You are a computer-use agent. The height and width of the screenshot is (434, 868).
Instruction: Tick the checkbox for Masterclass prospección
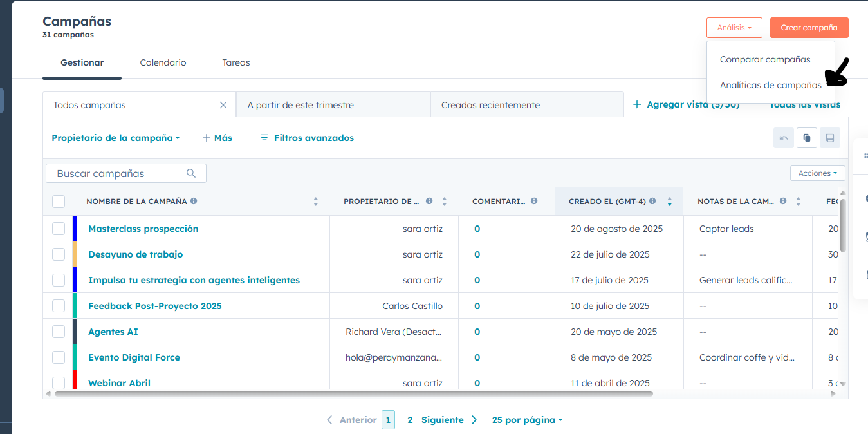(59, 229)
